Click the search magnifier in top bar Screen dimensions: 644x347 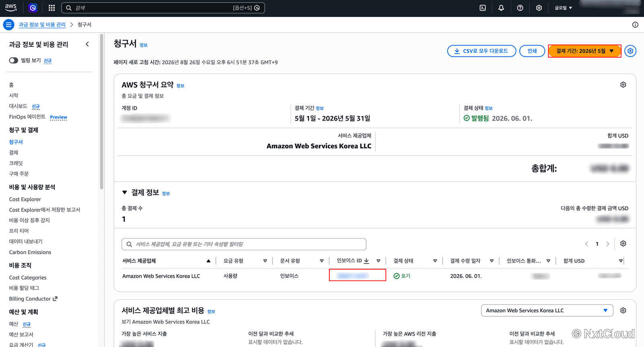tap(69, 8)
